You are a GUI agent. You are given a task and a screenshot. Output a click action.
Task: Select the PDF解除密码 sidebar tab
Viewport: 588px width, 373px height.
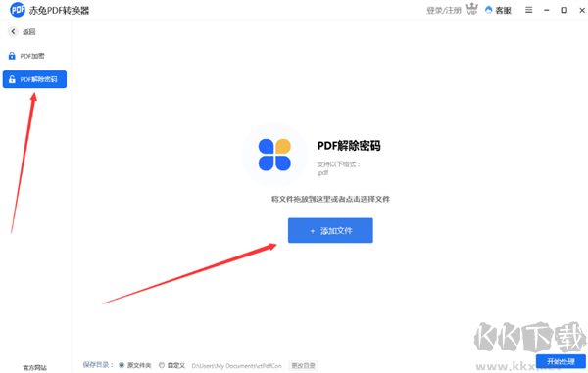(34, 79)
